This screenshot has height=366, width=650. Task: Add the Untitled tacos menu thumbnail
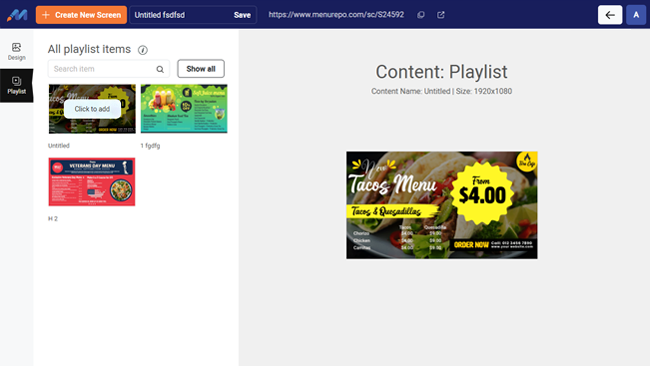click(92, 109)
